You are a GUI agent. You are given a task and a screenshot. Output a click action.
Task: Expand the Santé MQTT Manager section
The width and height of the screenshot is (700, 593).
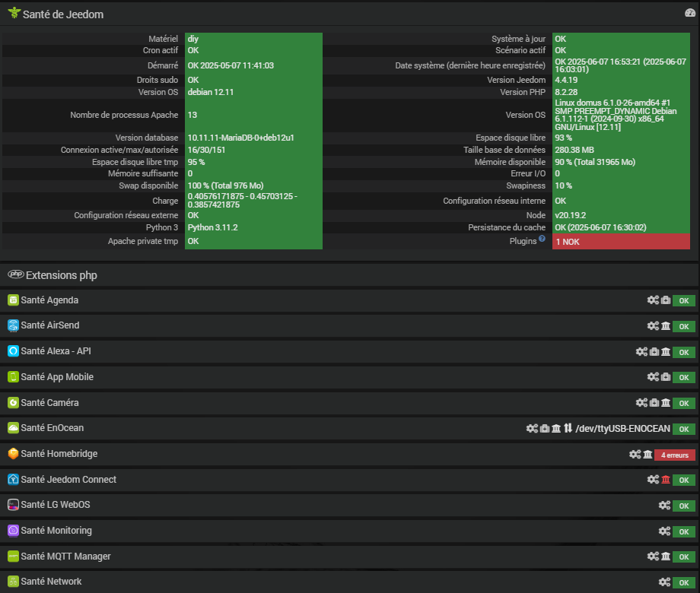pyautogui.click(x=350, y=557)
